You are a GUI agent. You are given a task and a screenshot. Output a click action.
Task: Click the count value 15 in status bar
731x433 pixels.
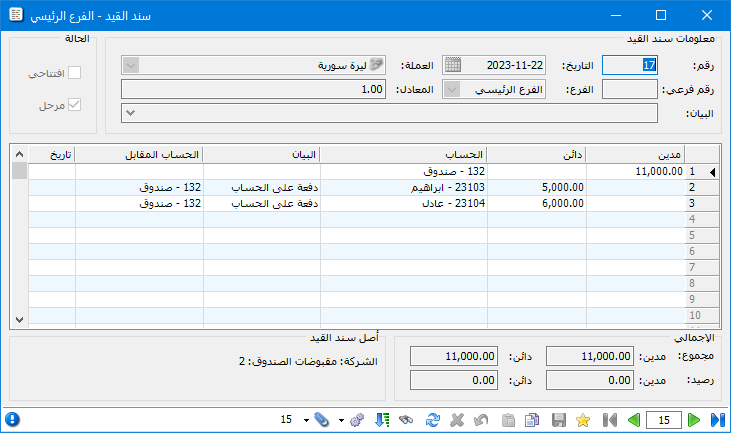click(x=286, y=419)
